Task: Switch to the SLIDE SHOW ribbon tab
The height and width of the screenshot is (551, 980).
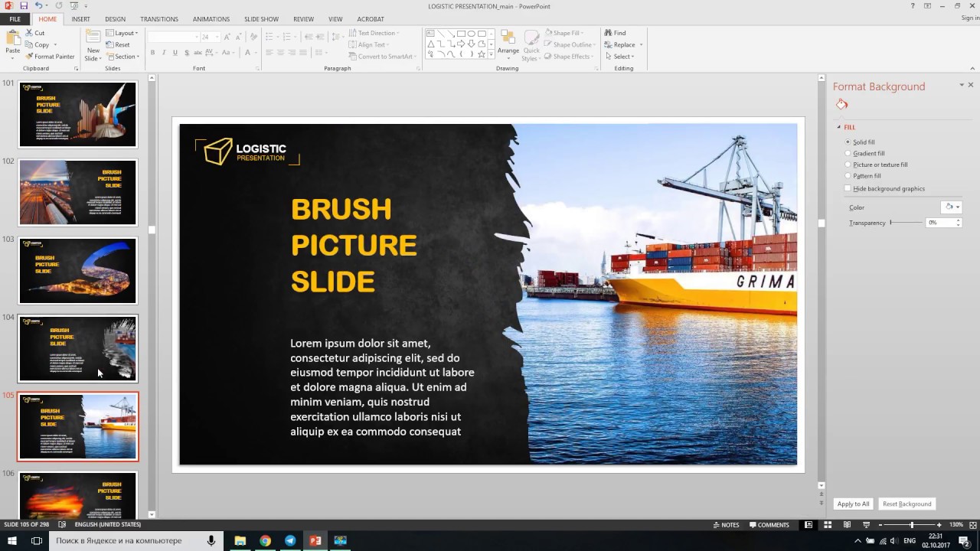Action: tap(261, 19)
